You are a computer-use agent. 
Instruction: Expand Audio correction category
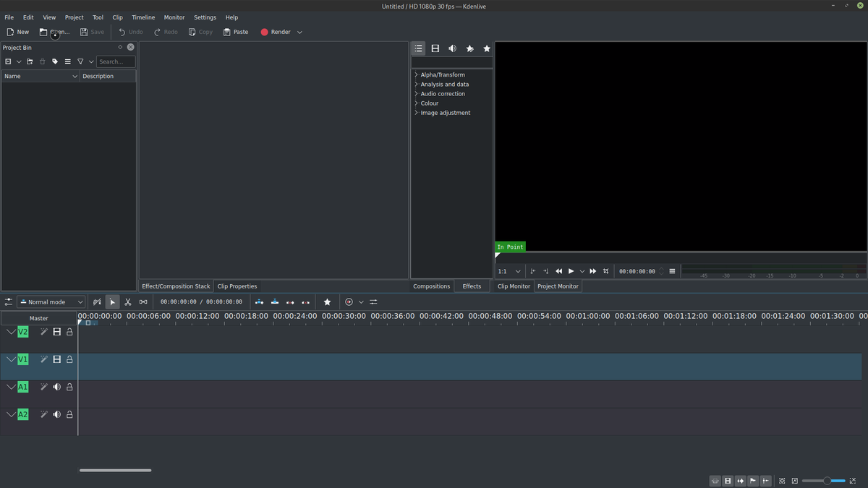416,93
